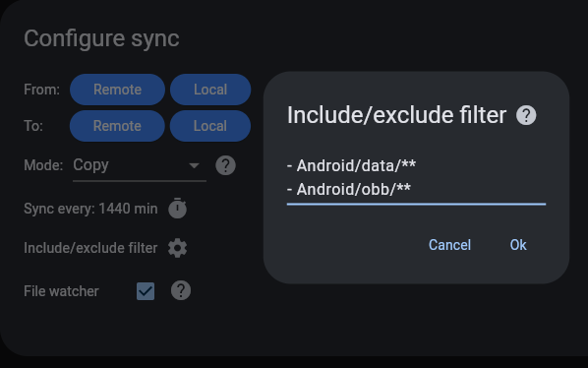Choose Local as the To destination
The image size is (588, 368).
coord(210,126)
